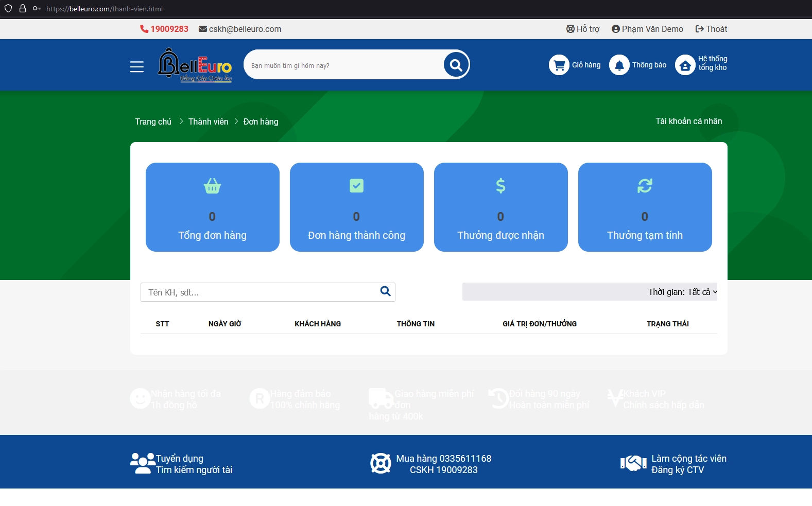This screenshot has height=506, width=812.
Task: Click the blue search magnifier button
Action: (456, 65)
